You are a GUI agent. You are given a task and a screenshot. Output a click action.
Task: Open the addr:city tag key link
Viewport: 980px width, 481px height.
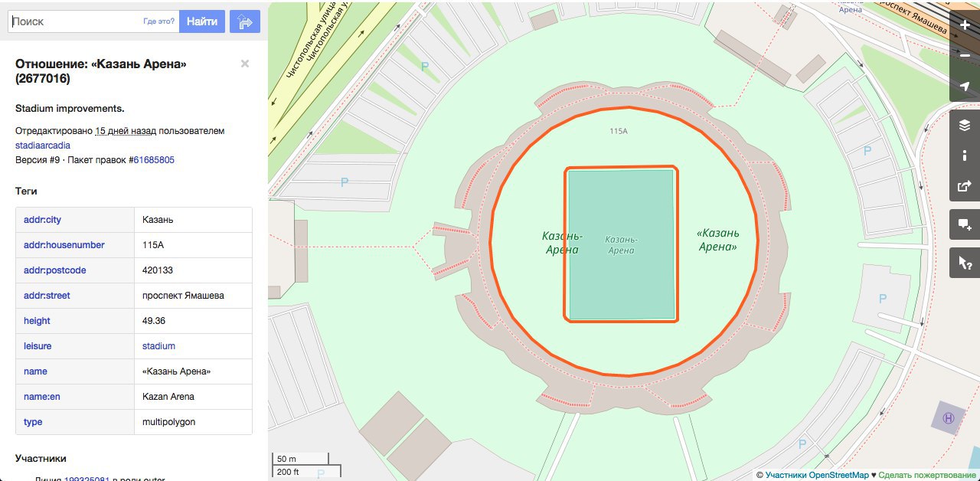pyautogui.click(x=42, y=220)
